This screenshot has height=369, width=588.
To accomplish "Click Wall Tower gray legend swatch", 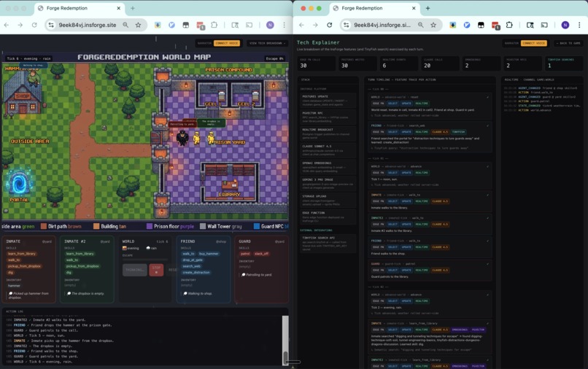I will point(203,226).
